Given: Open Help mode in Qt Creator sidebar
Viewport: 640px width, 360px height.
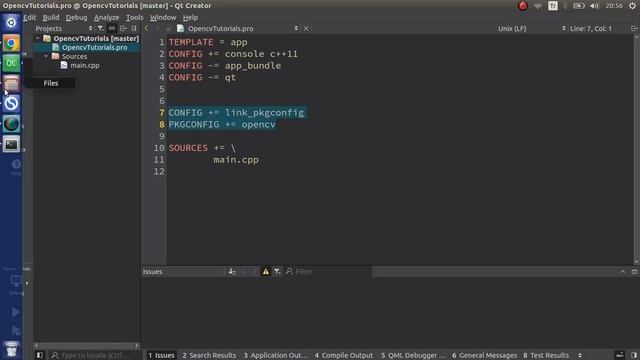Looking at the screenshot, I should tap(16, 167).
